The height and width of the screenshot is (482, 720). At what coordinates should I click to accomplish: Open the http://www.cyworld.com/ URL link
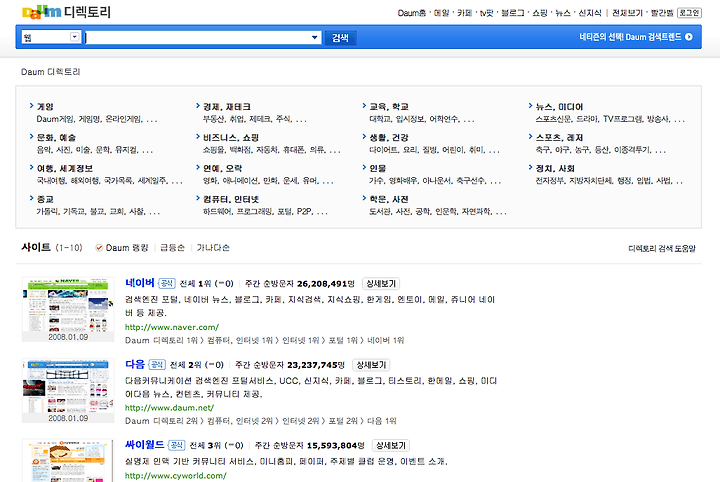pos(176,476)
